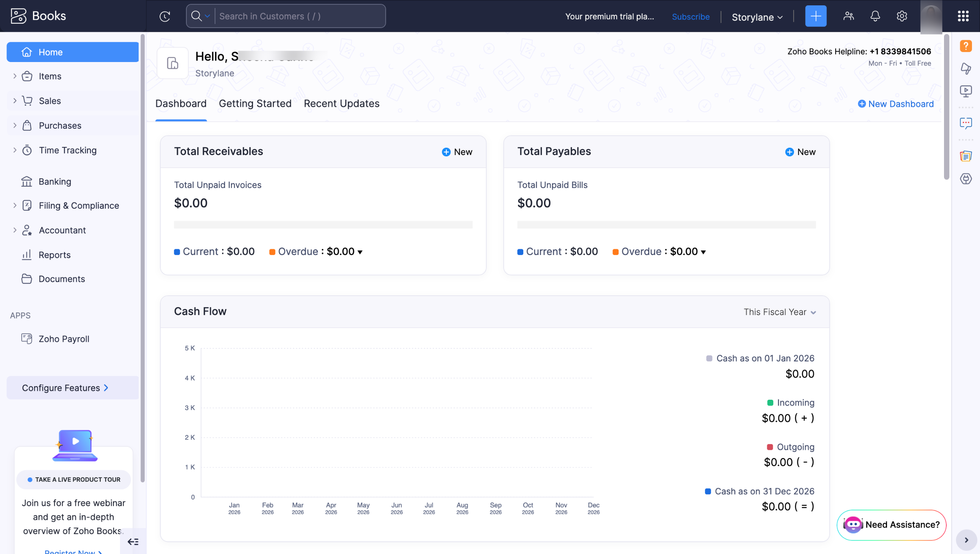Click the orange help question mark icon

pos(965,46)
